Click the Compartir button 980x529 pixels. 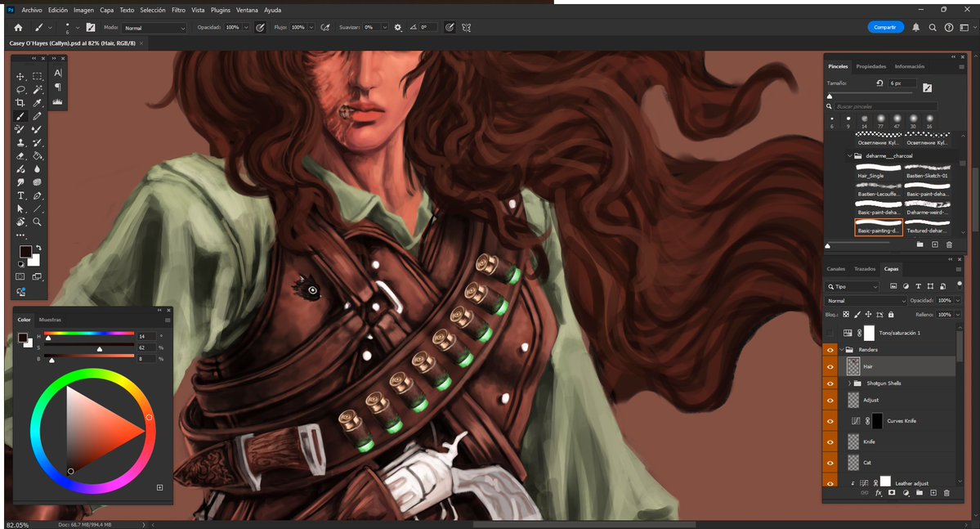(x=885, y=28)
